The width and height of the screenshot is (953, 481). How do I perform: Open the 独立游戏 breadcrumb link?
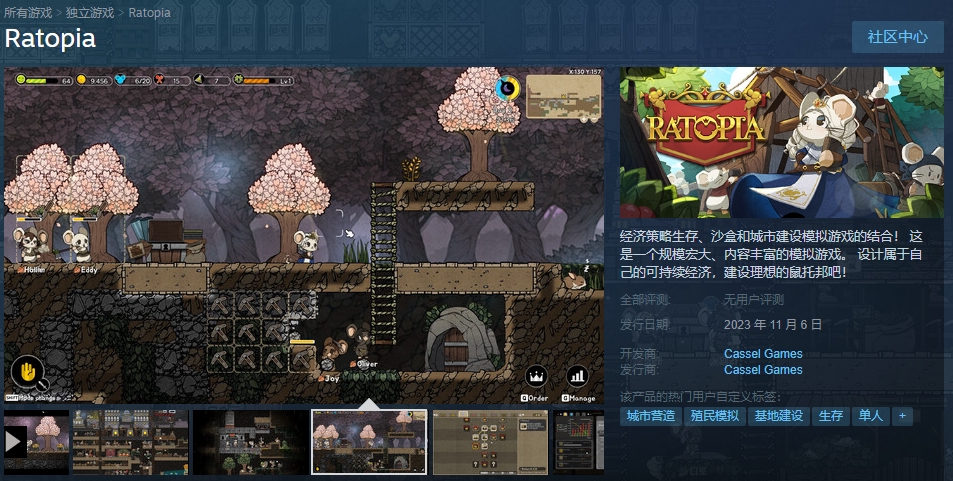coord(89,12)
